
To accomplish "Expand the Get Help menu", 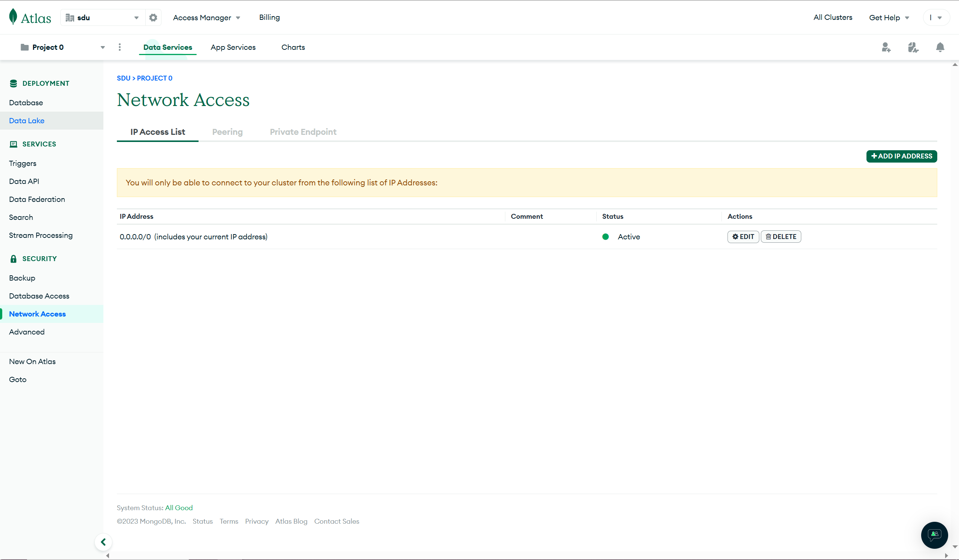I will [x=889, y=18].
